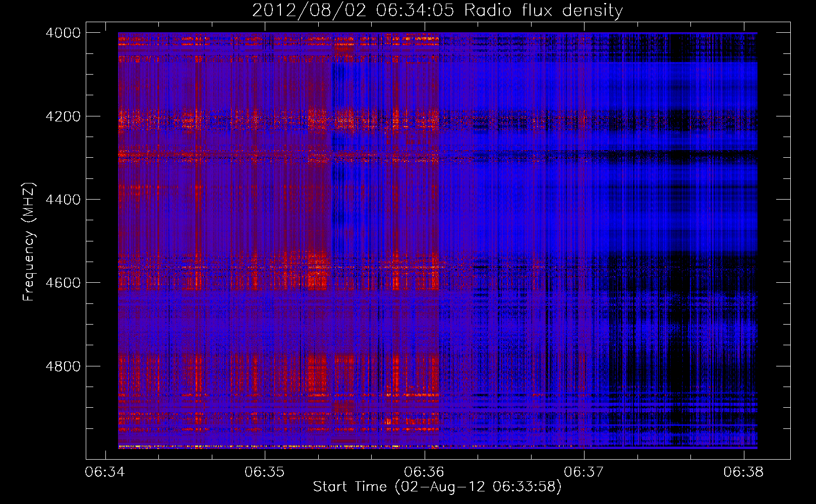816x504 pixels.
Task: Select the 4000 frequency tick label
Action: click(x=63, y=33)
